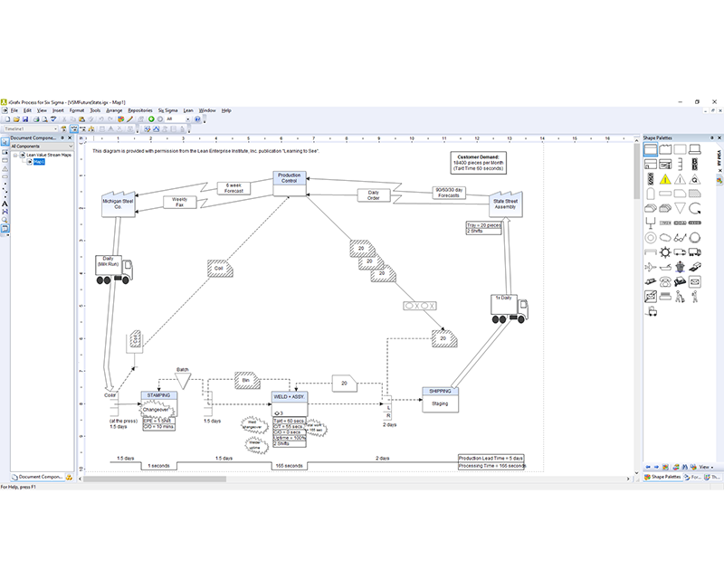
Task: Toggle auto-hide pin on Document Components panel
Action: [62, 136]
